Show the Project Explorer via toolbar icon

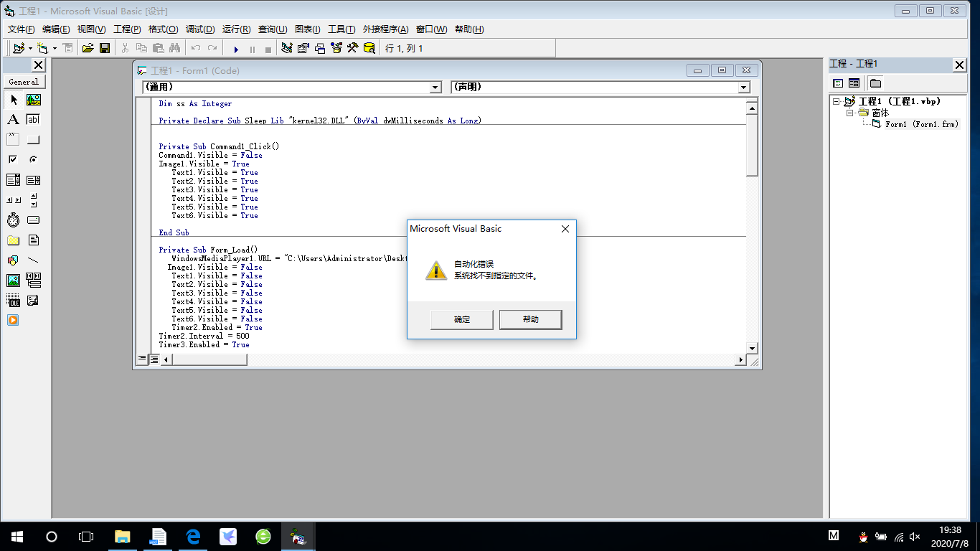287,48
